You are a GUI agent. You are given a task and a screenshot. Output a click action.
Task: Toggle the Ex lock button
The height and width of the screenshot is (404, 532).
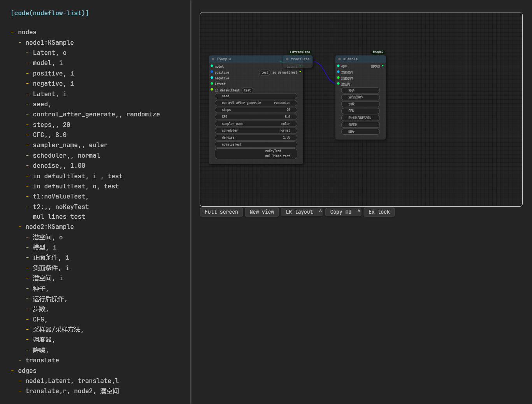[x=379, y=212]
